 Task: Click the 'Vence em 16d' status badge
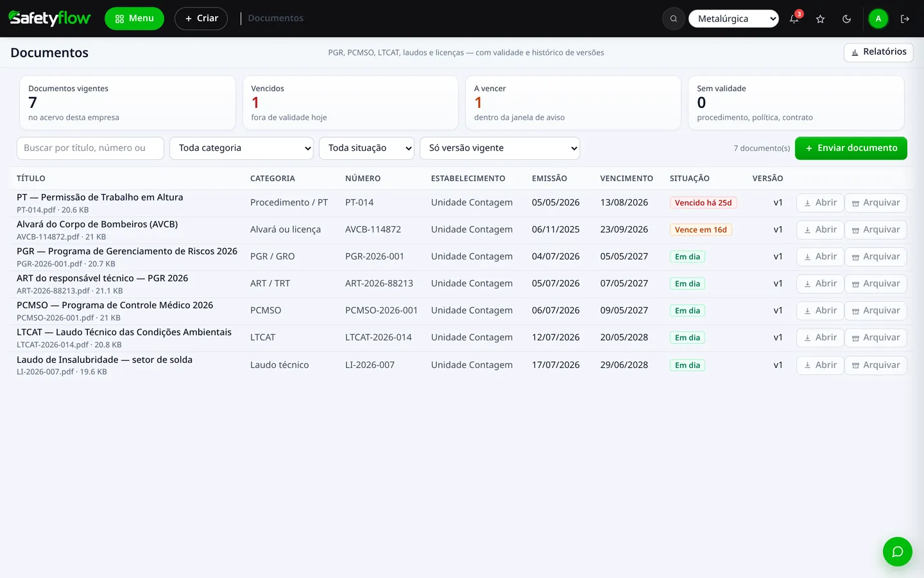[701, 230]
